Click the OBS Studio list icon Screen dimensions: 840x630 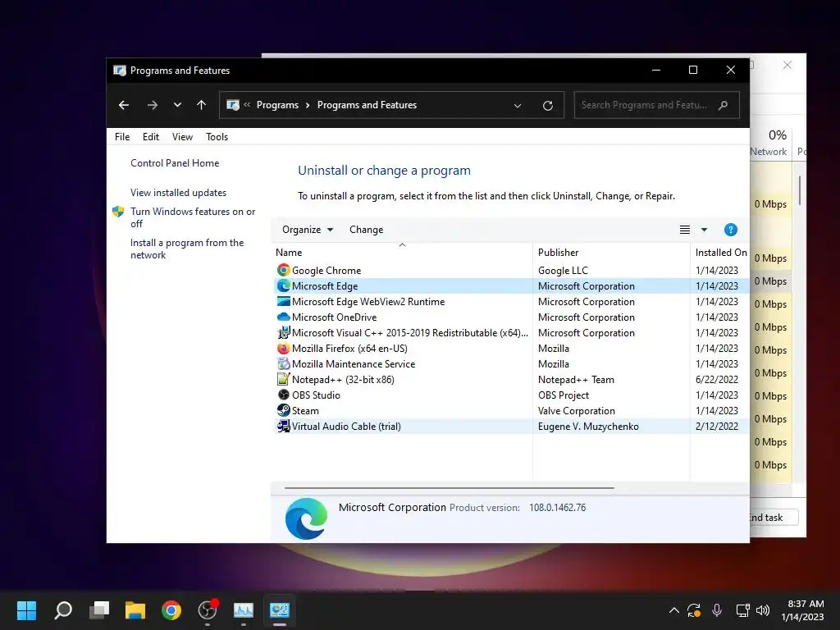[283, 395]
